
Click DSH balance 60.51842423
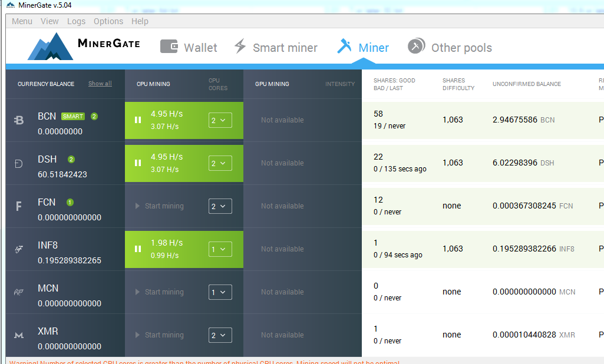(x=62, y=174)
